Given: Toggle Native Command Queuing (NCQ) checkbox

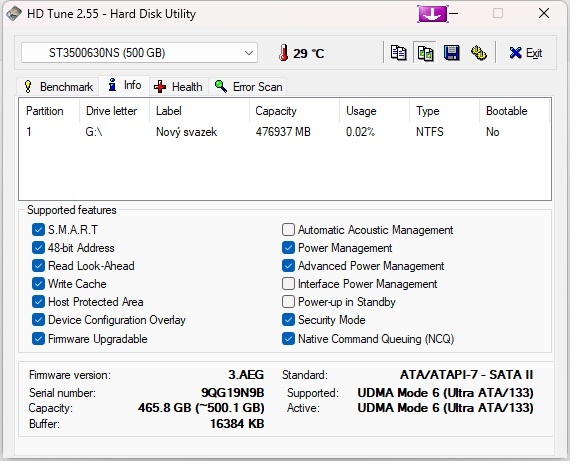Looking at the screenshot, I should pyautogui.click(x=288, y=339).
